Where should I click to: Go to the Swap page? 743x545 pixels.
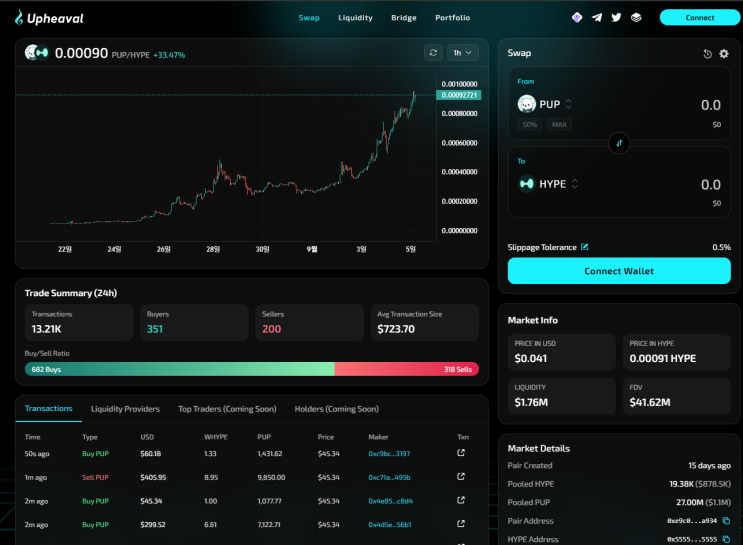click(x=309, y=18)
